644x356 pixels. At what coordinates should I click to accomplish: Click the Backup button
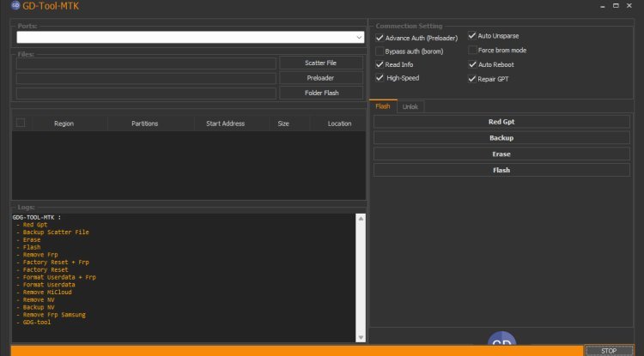point(501,138)
